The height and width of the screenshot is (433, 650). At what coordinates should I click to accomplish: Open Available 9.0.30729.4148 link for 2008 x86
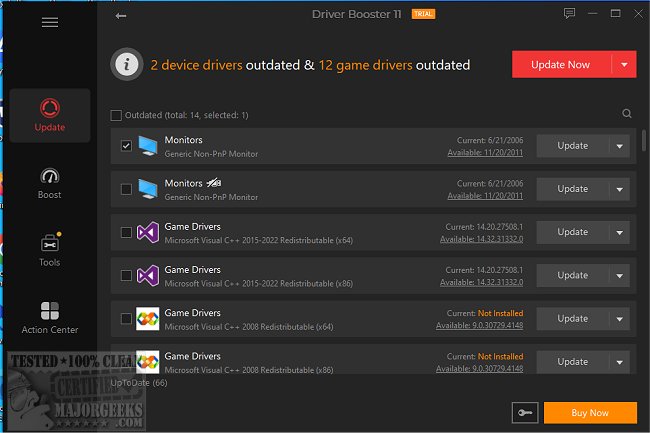click(x=480, y=368)
